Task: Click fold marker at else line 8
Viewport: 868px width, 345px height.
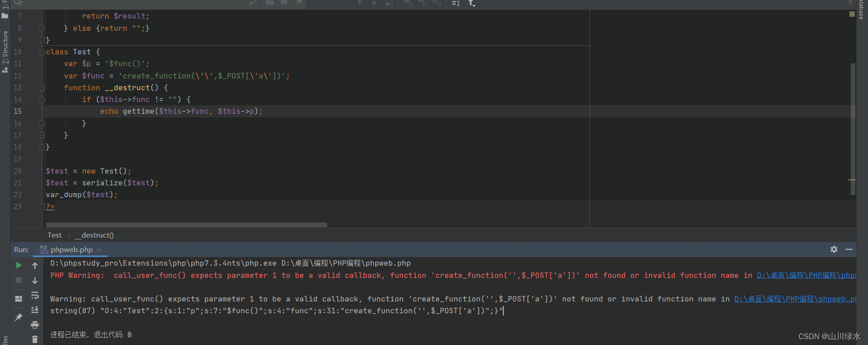Action: [x=42, y=28]
